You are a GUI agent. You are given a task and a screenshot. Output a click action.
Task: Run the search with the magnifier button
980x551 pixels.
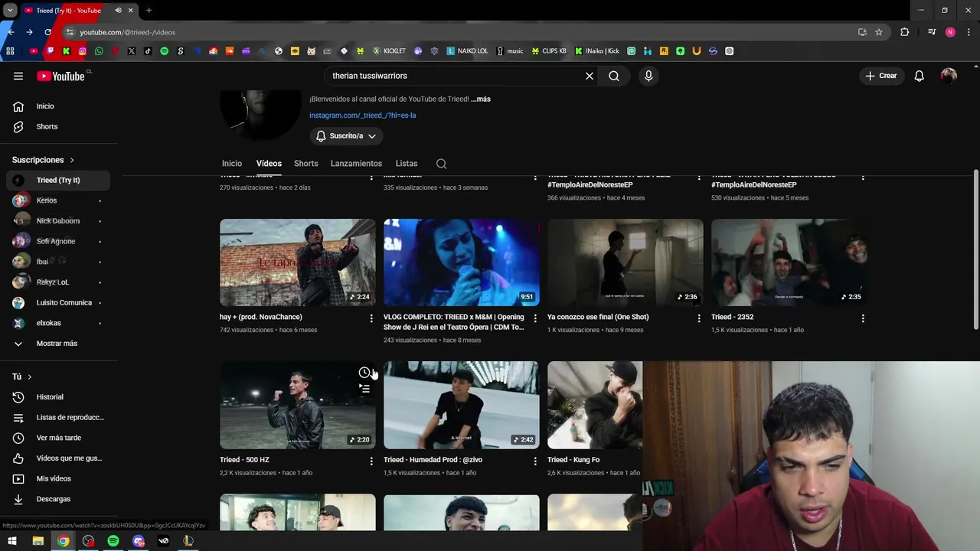[614, 76]
